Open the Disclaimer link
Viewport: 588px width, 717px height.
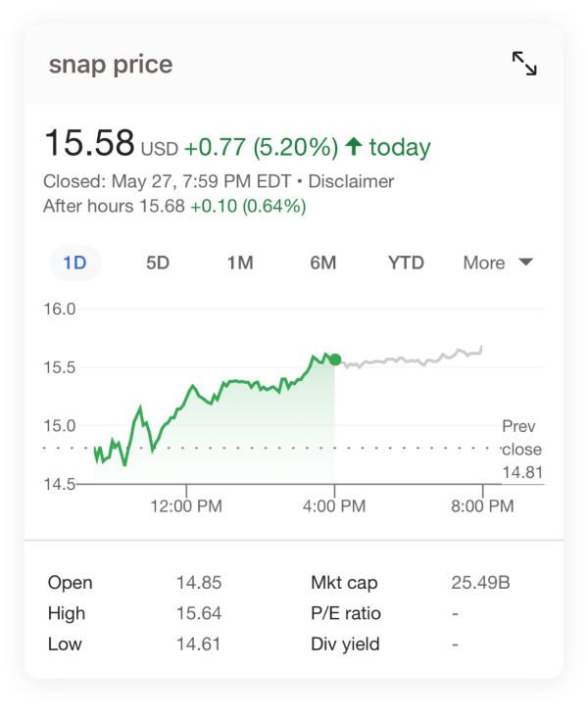pyautogui.click(x=351, y=181)
